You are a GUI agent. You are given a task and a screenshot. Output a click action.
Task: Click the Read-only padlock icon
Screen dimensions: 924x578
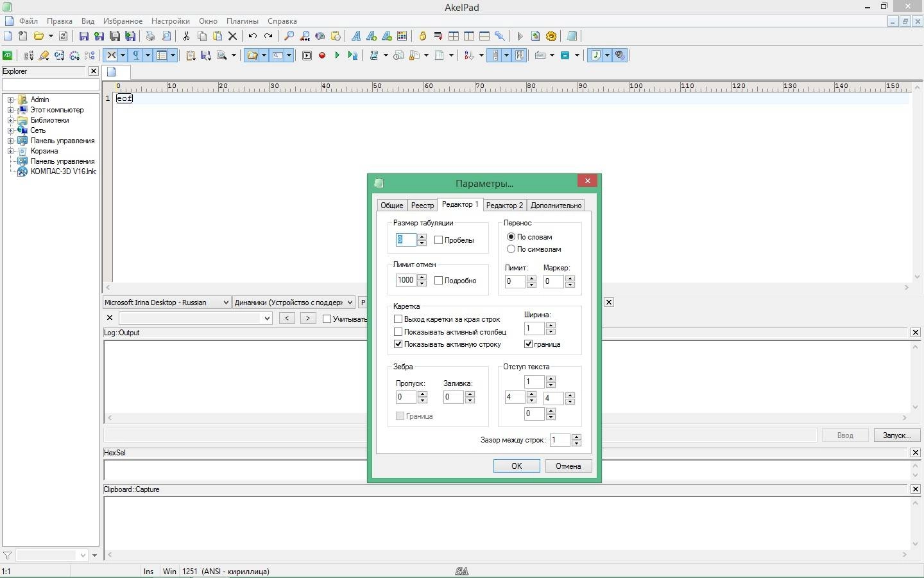tap(423, 36)
